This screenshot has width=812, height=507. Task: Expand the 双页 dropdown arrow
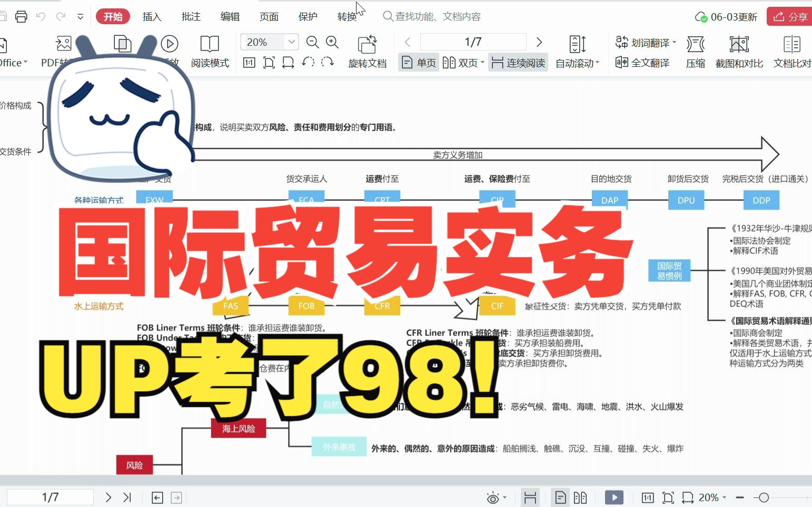click(x=482, y=63)
